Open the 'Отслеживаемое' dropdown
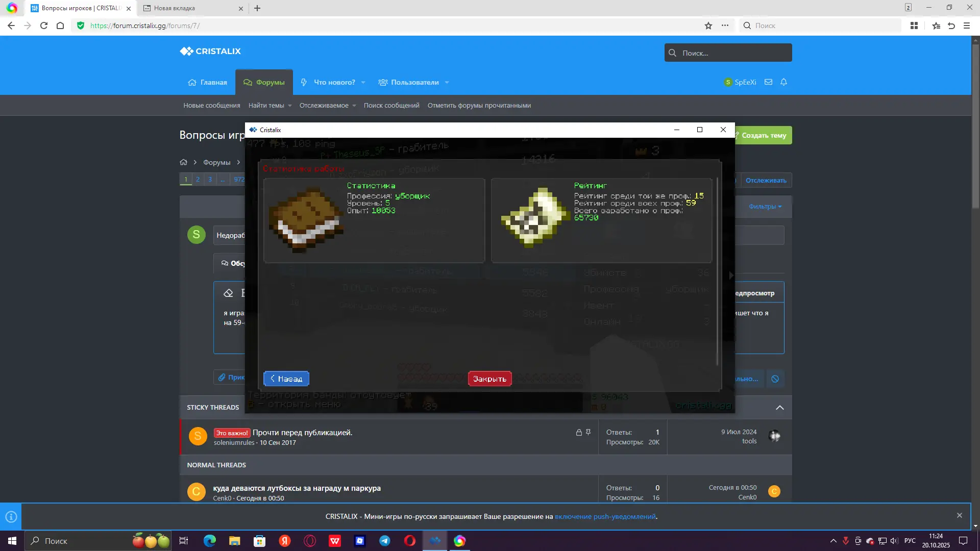The width and height of the screenshot is (980, 551). [x=328, y=106]
